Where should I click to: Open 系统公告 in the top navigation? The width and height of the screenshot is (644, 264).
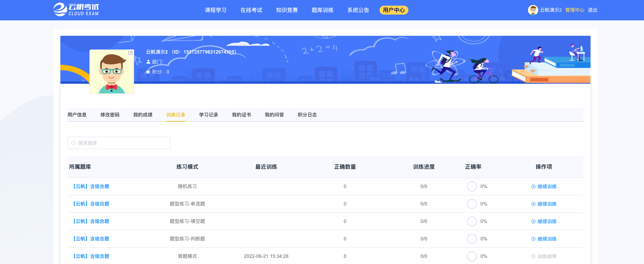(358, 10)
